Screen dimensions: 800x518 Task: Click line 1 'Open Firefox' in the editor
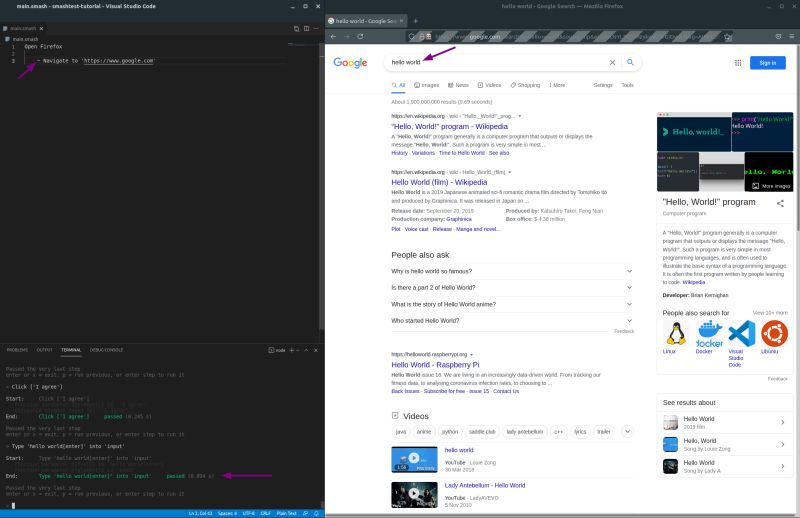(43, 46)
